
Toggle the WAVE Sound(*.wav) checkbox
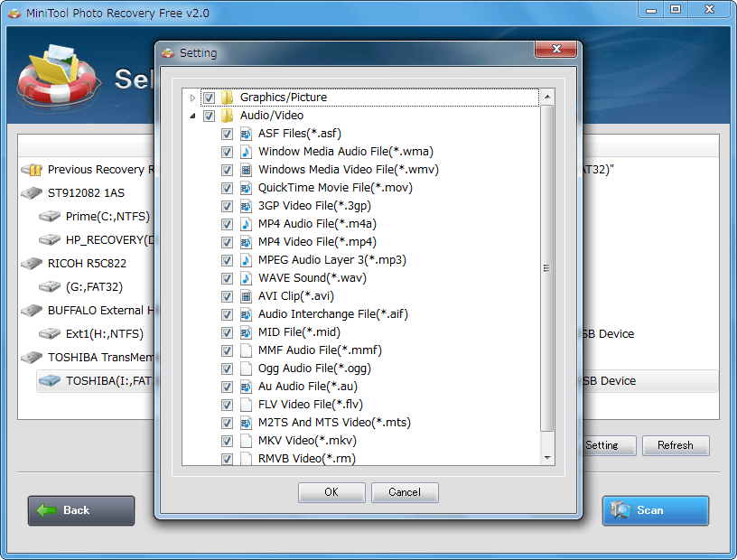pyautogui.click(x=227, y=278)
